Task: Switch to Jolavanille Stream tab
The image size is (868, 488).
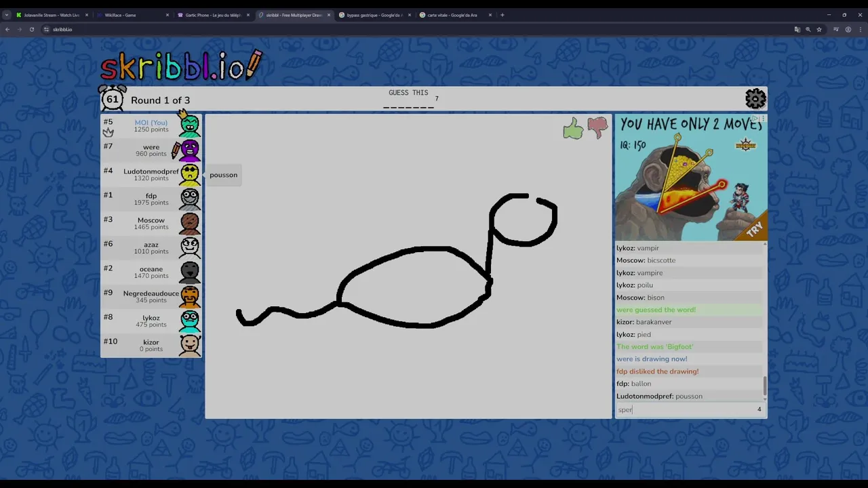Action: [x=52, y=15]
